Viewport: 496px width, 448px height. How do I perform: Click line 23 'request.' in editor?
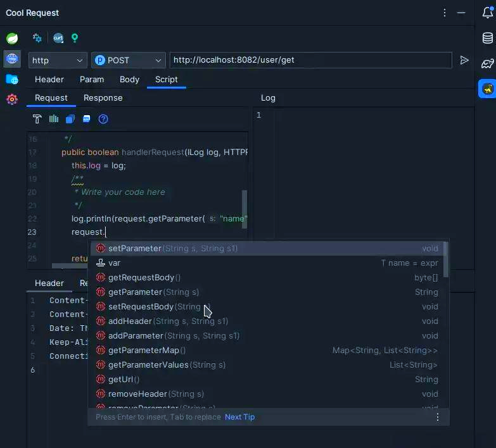[x=87, y=232]
